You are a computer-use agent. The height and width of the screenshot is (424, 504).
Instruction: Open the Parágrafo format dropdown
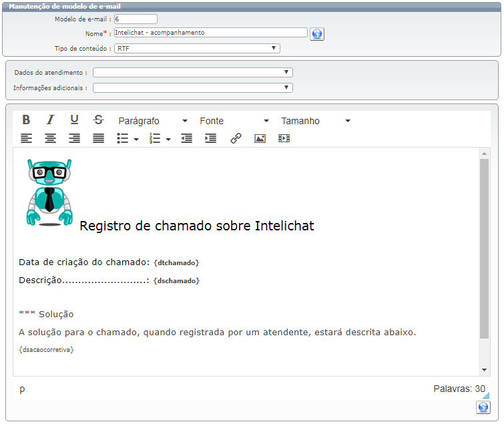pyautogui.click(x=153, y=121)
